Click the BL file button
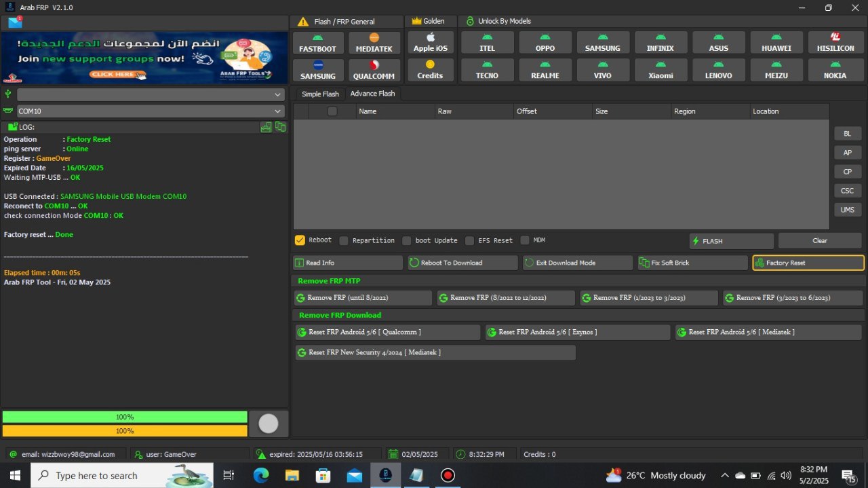 [848, 133]
